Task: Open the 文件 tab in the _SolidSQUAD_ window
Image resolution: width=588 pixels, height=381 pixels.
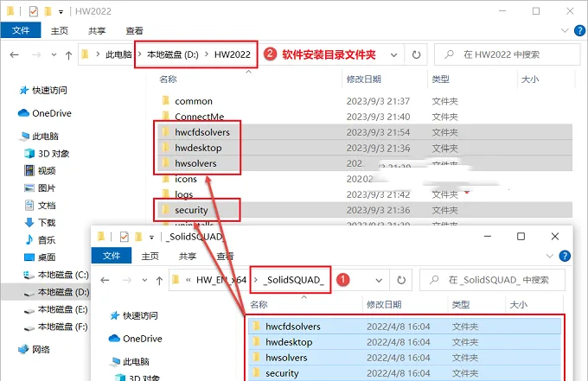Action: click(112, 256)
